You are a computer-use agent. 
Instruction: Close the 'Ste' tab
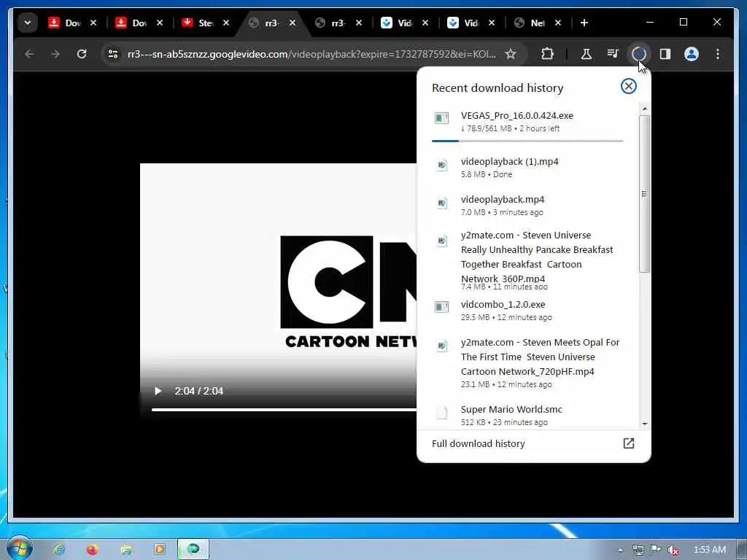coord(226,23)
